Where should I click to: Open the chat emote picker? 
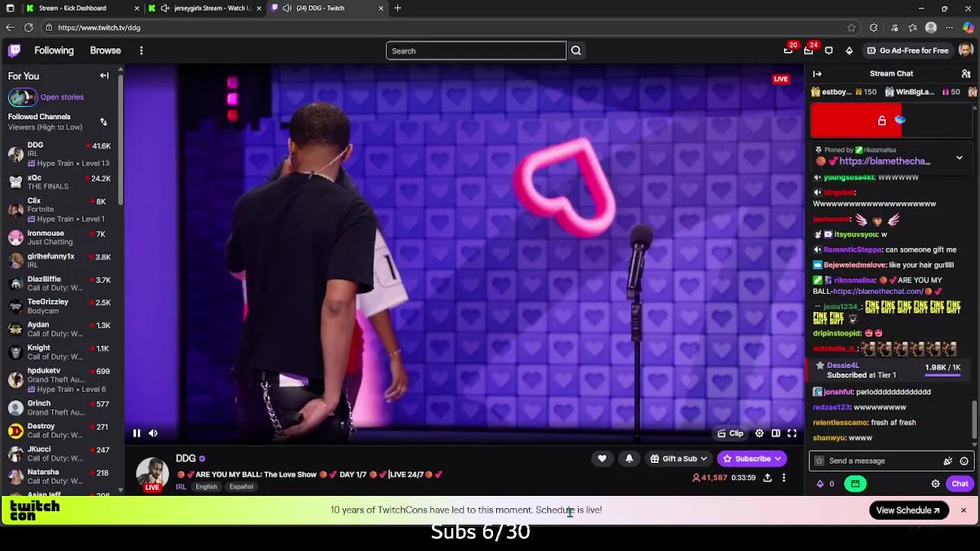coord(964,461)
